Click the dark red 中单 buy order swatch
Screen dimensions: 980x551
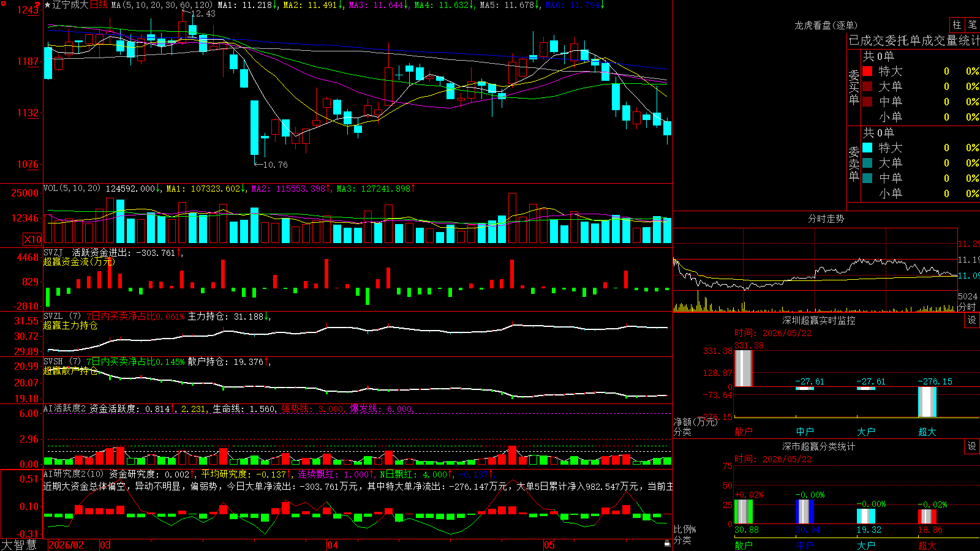pos(867,102)
